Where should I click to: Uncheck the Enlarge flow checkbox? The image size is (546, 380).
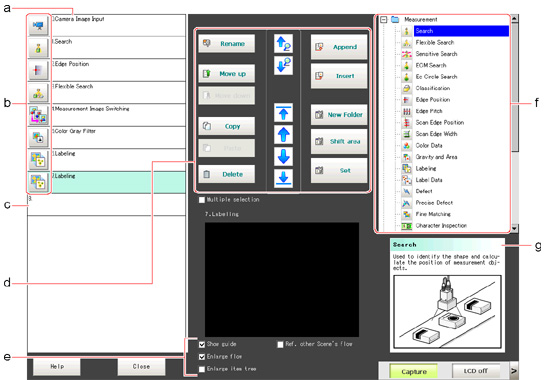tap(202, 357)
